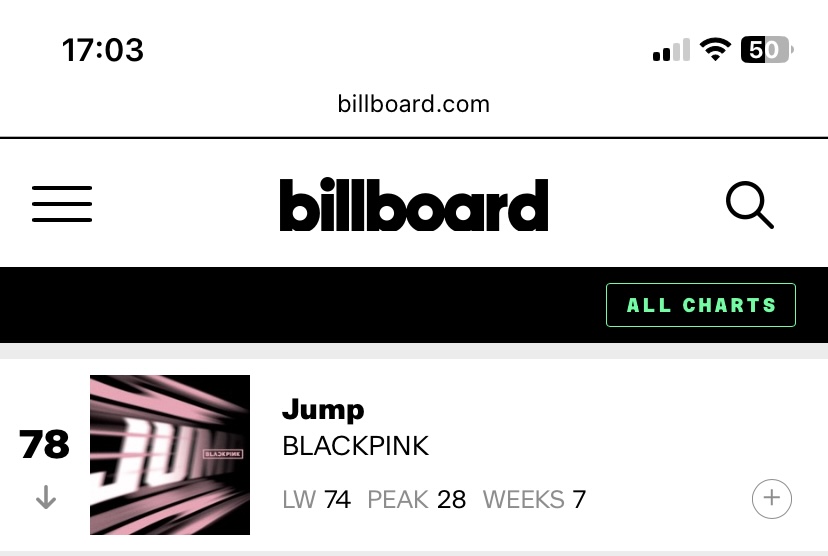This screenshot has width=828, height=556.
Task: Click the black charts navigation bar
Action: (300, 305)
